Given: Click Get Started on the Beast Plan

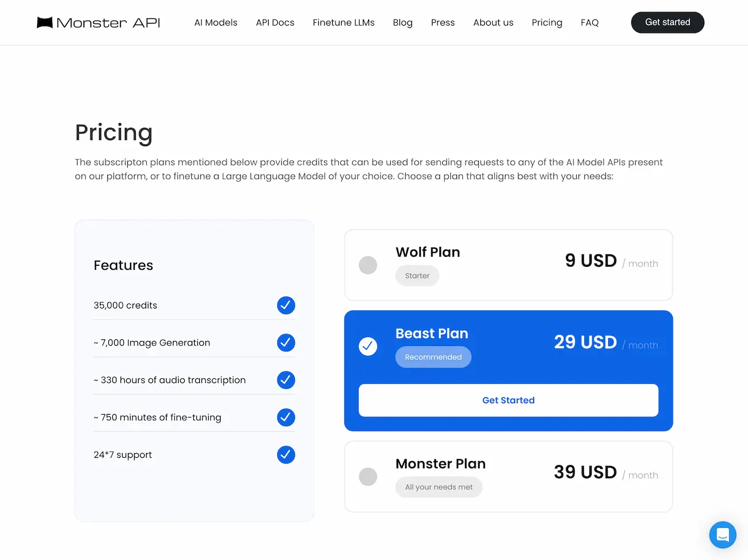Looking at the screenshot, I should pyautogui.click(x=508, y=400).
